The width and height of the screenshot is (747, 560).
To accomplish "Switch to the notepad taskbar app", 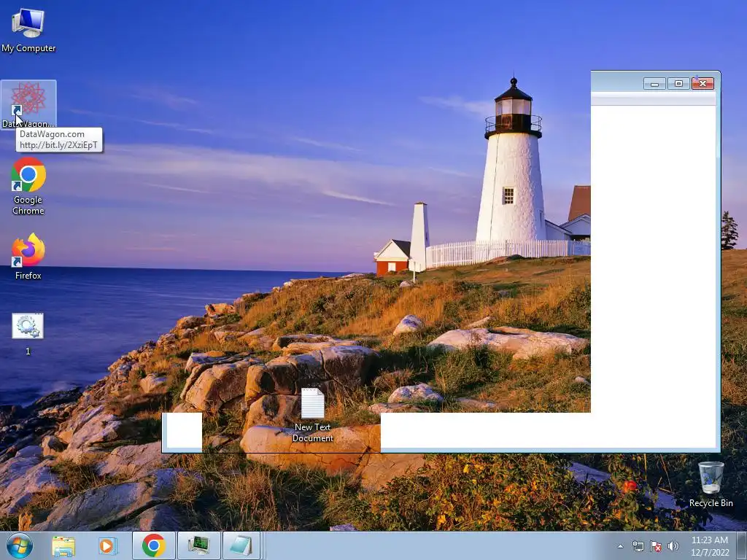I will [241, 545].
